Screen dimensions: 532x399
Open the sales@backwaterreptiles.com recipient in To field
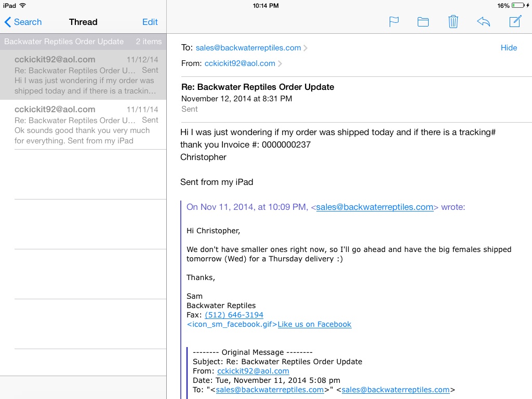(248, 48)
